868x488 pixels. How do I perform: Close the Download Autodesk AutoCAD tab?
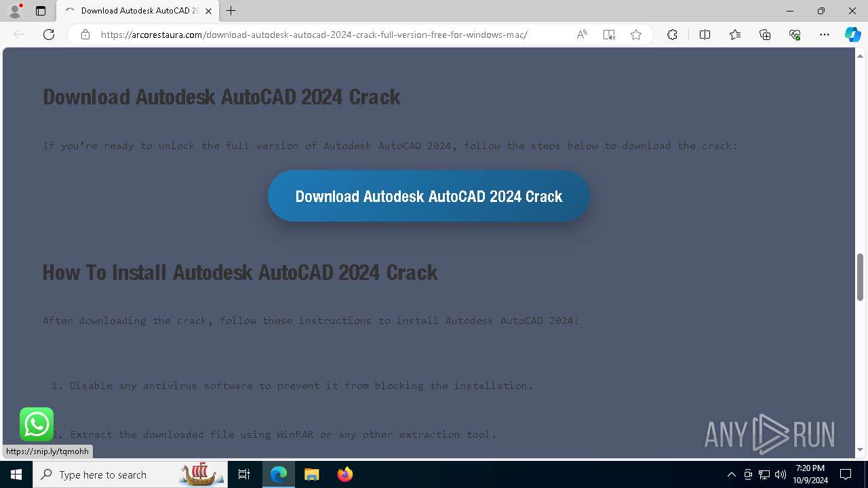[209, 11]
